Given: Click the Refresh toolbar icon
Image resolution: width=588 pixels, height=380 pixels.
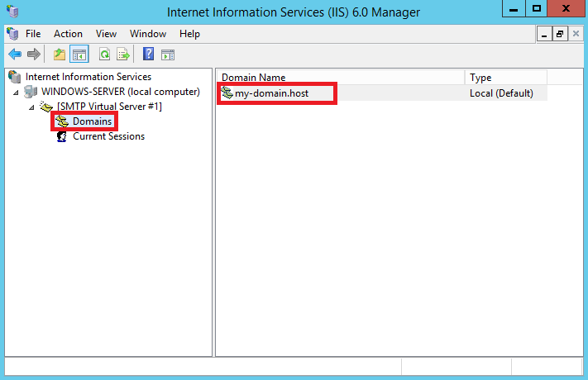Looking at the screenshot, I should [x=105, y=55].
